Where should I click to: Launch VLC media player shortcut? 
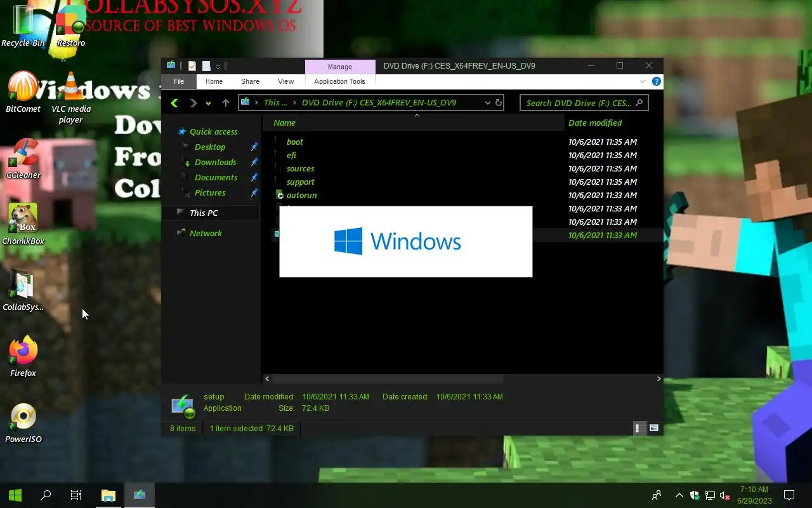(71, 98)
